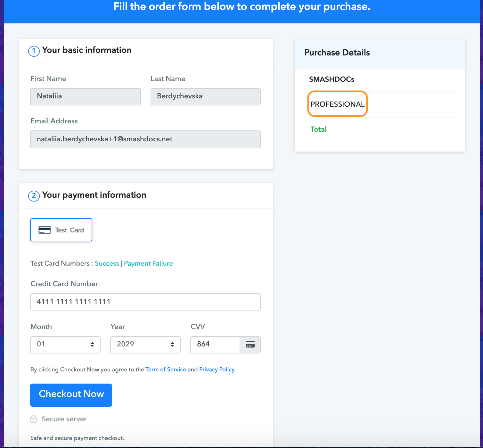Click the Month field label
The height and width of the screenshot is (448, 483).
[41, 327]
